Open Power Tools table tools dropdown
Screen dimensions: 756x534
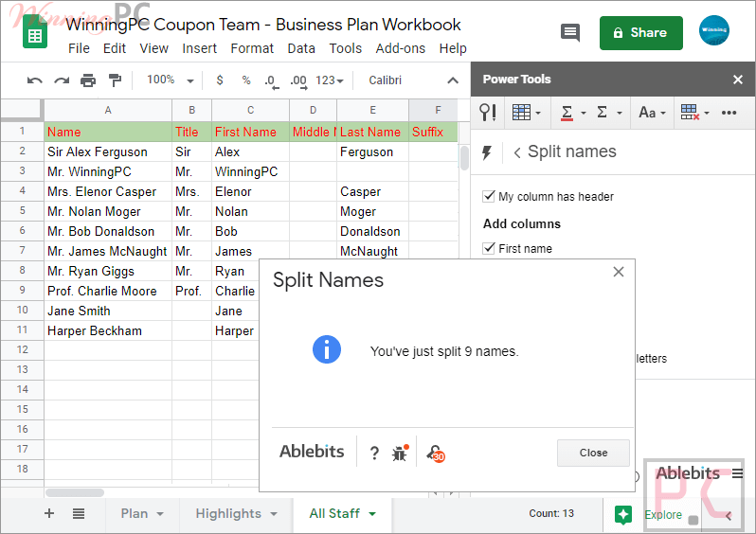pos(526,113)
